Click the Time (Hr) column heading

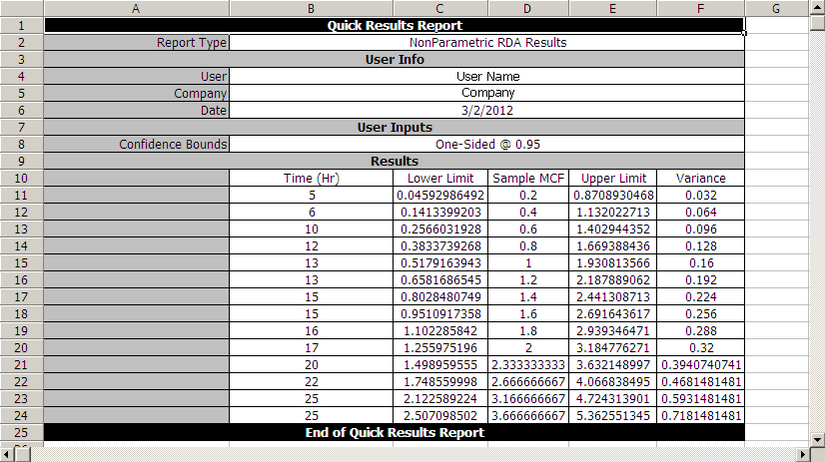coord(311,178)
